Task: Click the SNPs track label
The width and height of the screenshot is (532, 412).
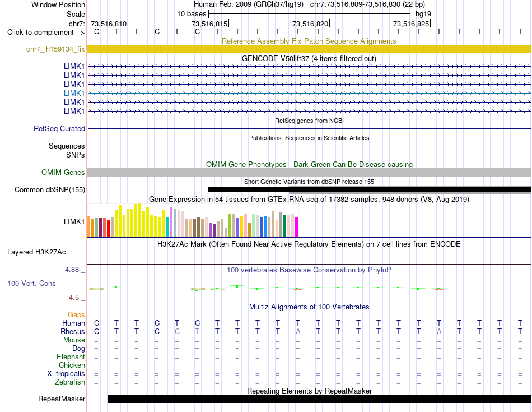Action: click(x=76, y=155)
